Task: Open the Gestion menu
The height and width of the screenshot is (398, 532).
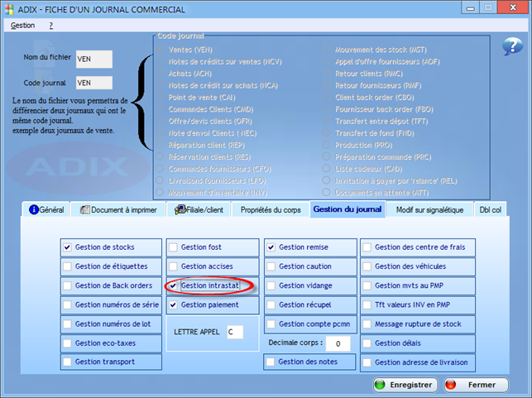Action: click(23, 26)
